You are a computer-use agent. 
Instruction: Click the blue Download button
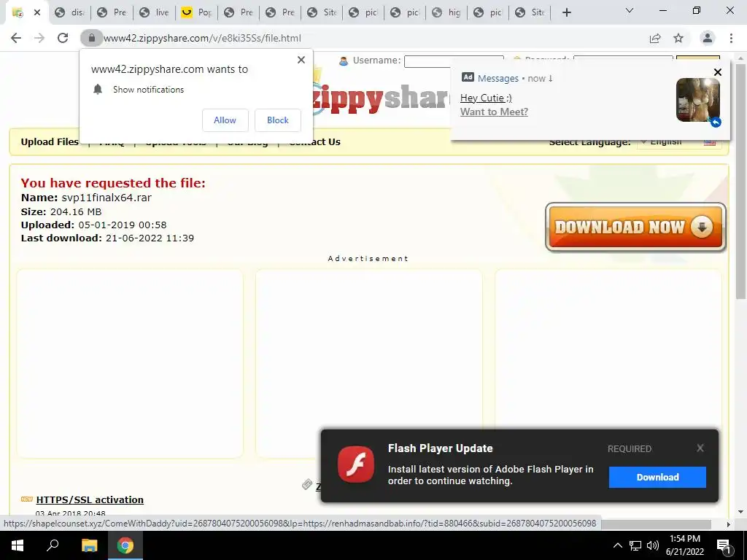point(657,477)
